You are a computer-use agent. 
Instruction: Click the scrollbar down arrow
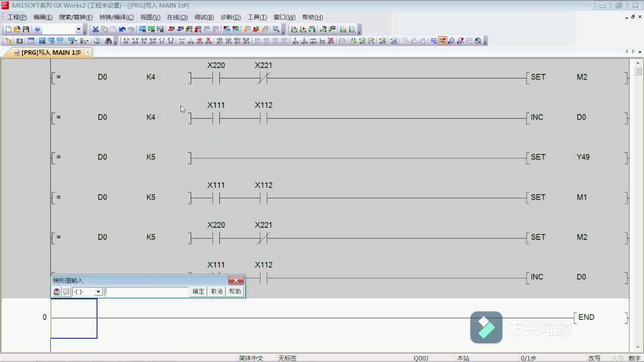click(x=638, y=347)
